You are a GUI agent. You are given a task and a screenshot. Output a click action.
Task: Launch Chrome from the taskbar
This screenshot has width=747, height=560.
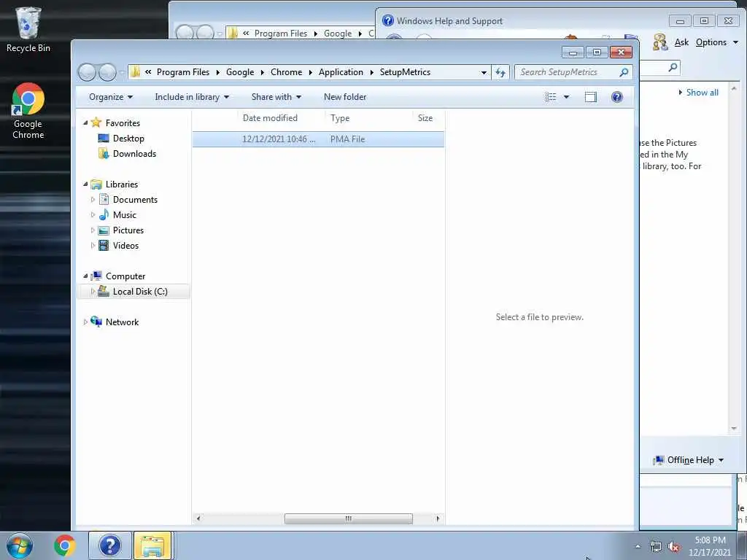pyautogui.click(x=64, y=545)
